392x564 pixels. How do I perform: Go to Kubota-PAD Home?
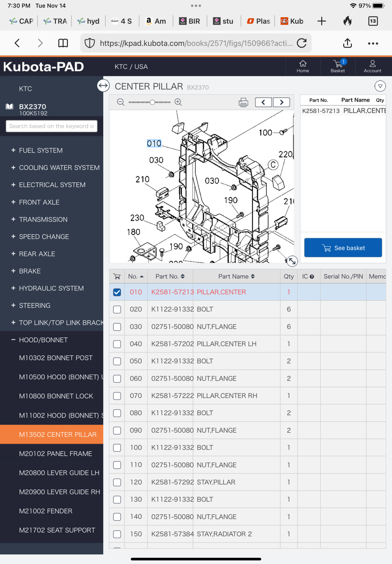coord(303,67)
